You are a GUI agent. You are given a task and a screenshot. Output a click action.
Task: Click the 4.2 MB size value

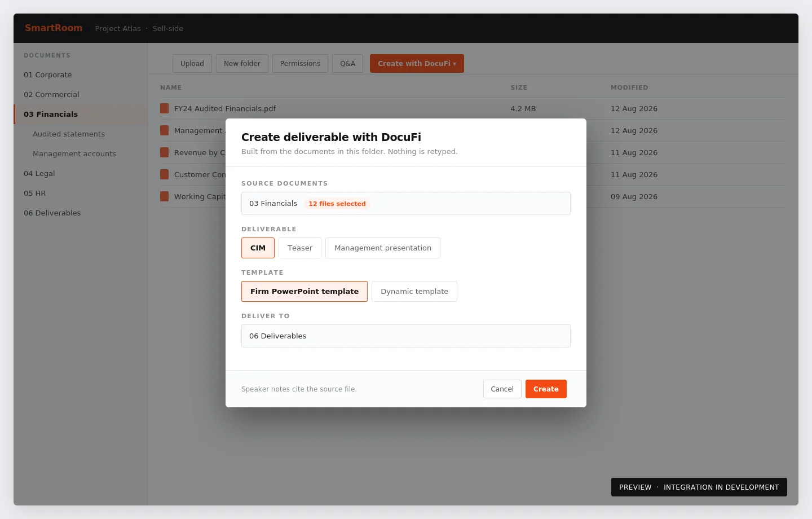click(x=523, y=108)
